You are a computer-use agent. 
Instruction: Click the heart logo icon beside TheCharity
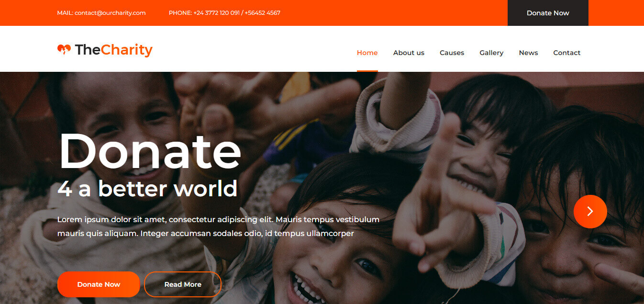pyautogui.click(x=64, y=49)
